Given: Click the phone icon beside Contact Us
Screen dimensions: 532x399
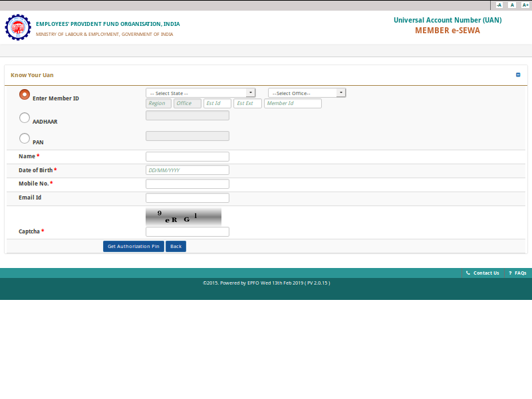Looking at the screenshot, I should [467, 273].
